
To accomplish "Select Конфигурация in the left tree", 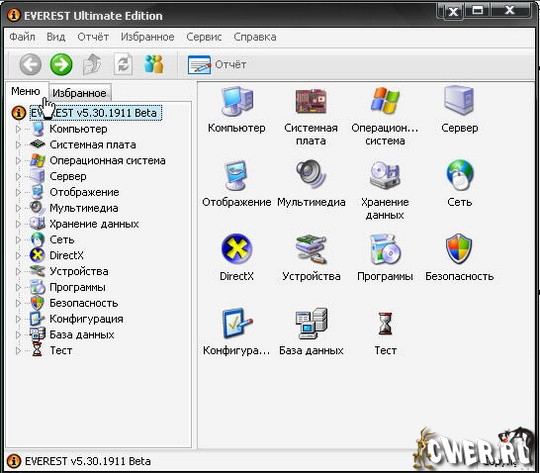I will (86, 319).
